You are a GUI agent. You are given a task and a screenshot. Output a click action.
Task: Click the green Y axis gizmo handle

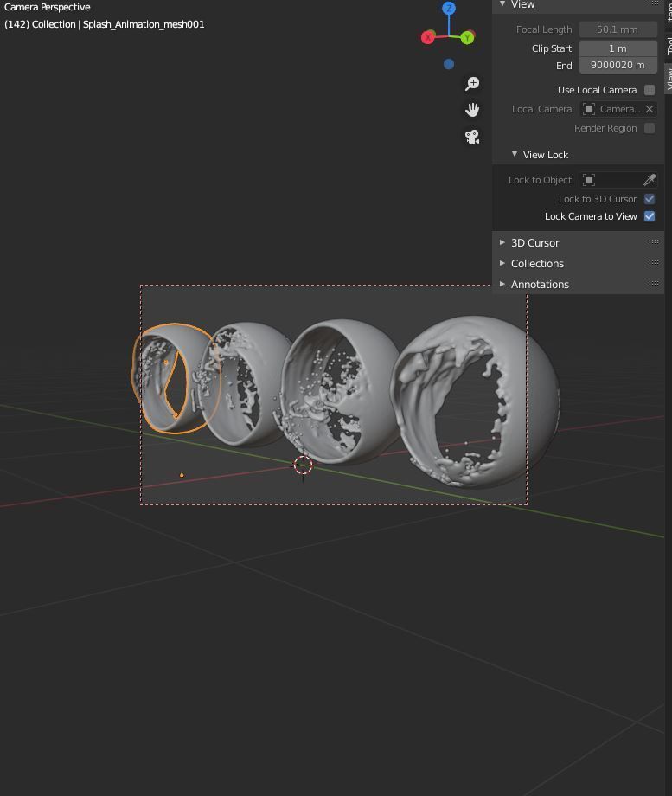[467, 37]
